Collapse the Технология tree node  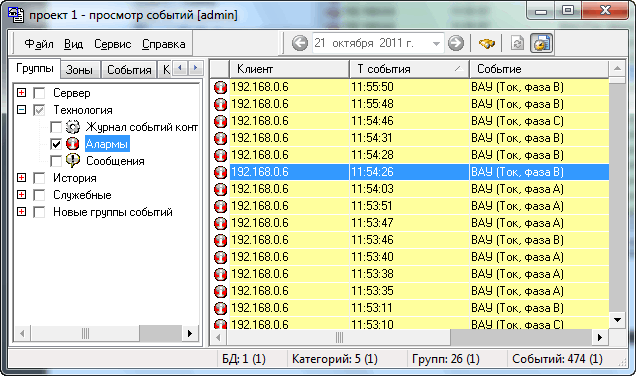pos(21,110)
